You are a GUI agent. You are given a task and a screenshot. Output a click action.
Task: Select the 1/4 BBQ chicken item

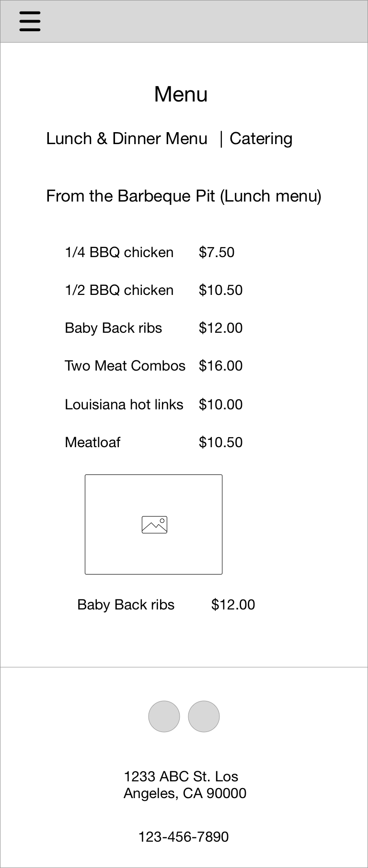point(119,252)
